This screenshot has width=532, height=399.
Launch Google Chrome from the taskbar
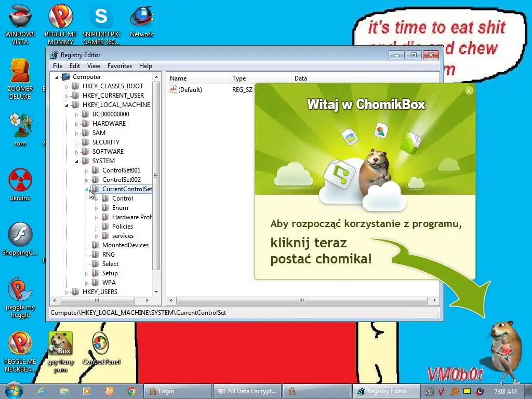pyautogui.click(x=131, y=391)
